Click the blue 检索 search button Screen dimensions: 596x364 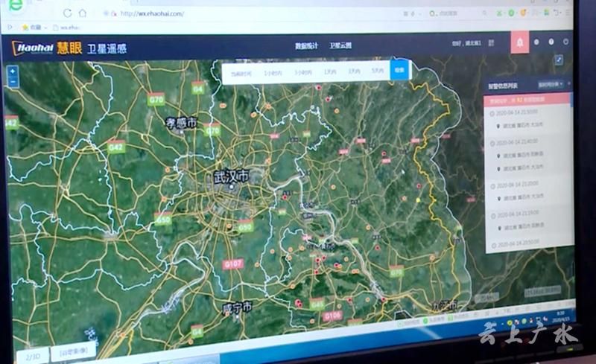pyautogui.click(x=400, y=71)
